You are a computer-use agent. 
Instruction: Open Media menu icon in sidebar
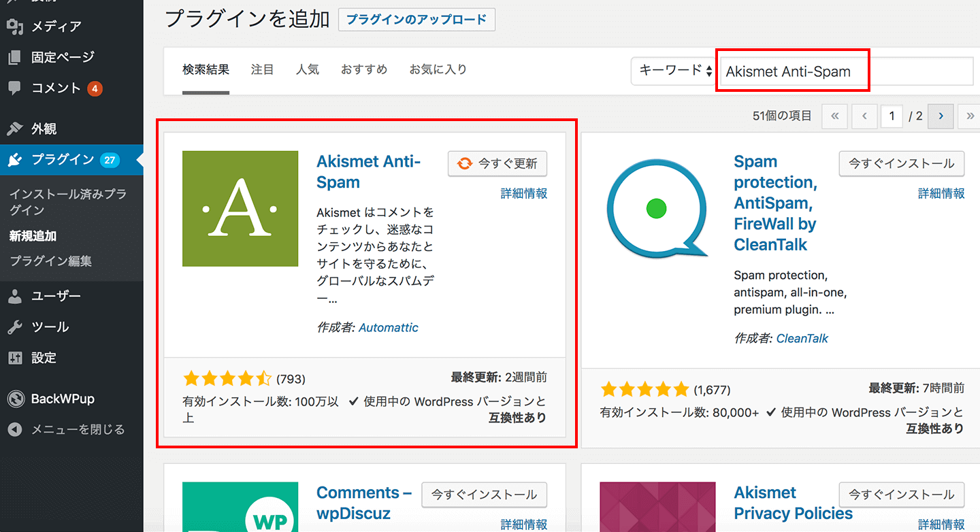tap(15, 27)
